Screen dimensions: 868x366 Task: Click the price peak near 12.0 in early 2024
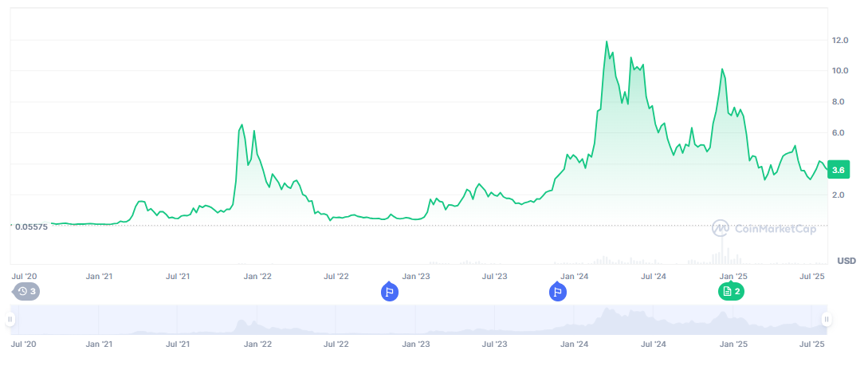click(607, 41)
